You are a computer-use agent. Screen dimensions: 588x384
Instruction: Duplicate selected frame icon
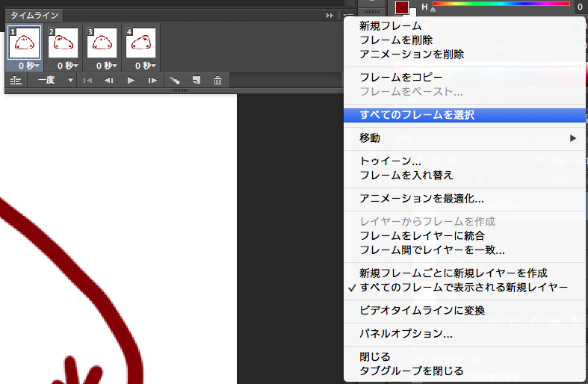[x=196, y=80]
